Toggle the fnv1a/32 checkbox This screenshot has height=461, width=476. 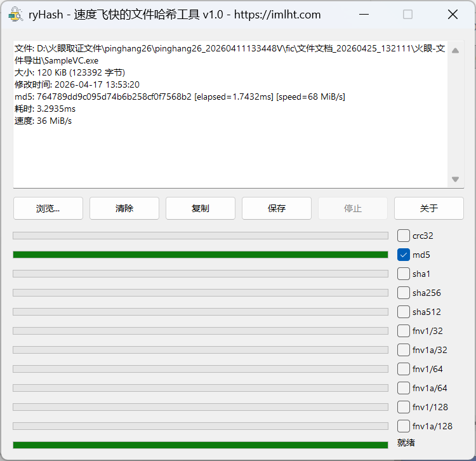point(404,350)
